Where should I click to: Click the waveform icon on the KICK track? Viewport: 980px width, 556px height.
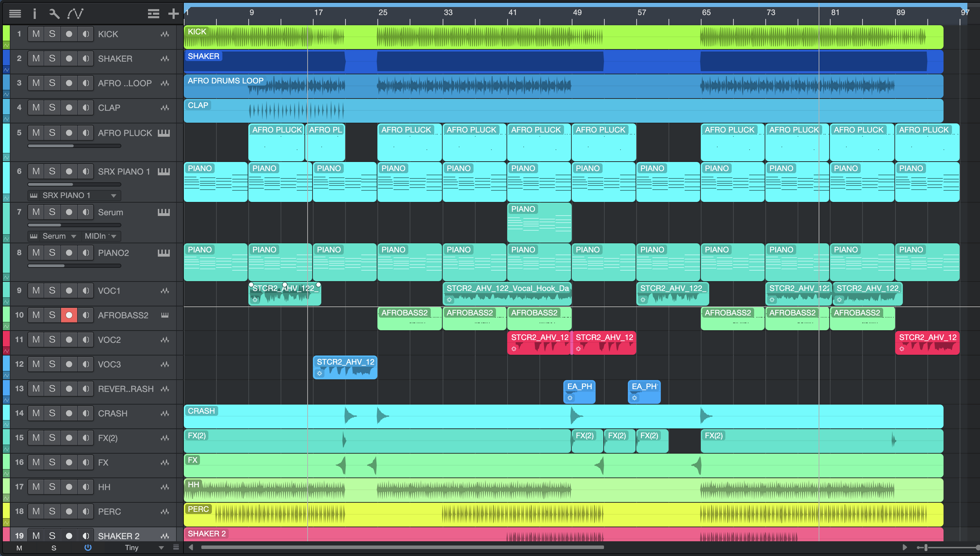pos(165,34)
